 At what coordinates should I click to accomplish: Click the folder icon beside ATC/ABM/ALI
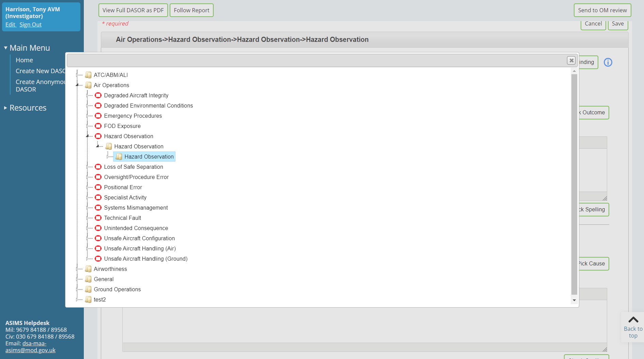88,75
